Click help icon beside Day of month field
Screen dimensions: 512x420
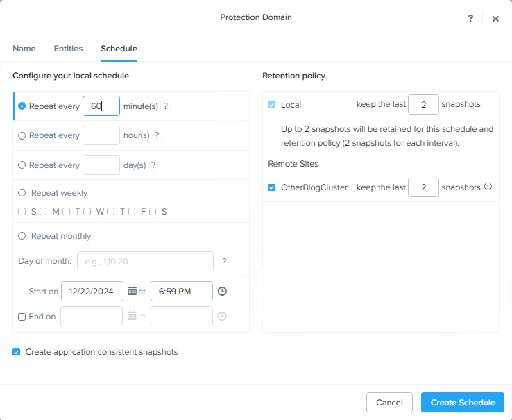tap(224, 261)
